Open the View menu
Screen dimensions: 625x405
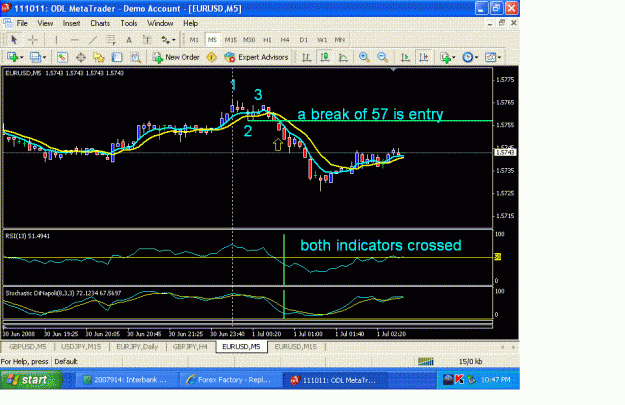pos(45,24)
